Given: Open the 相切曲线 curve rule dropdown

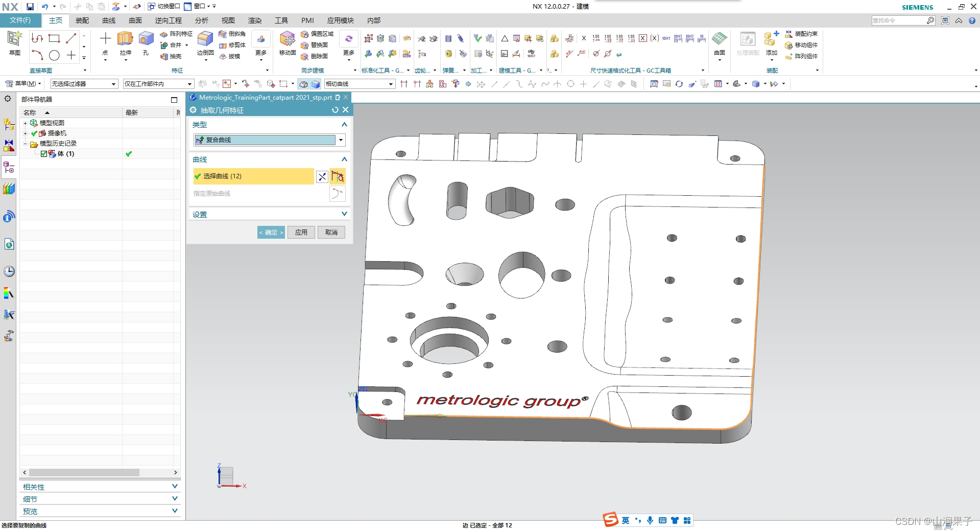Looking at the screenshot, I should pos(360,84).
